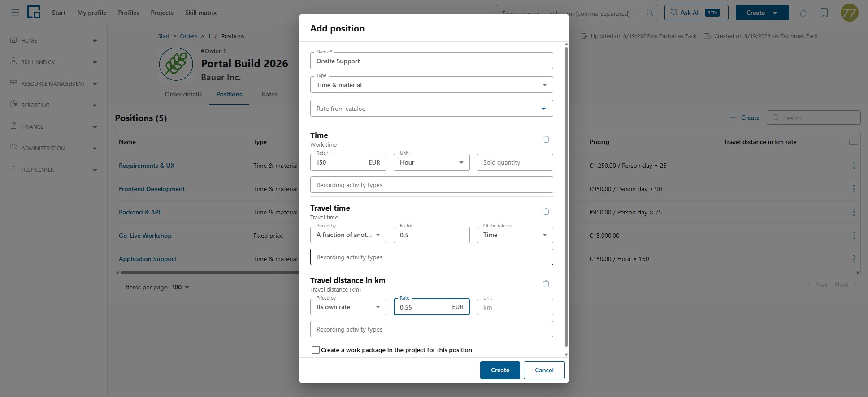Click the Sold quantity field
868x397 pixels.
515,162
